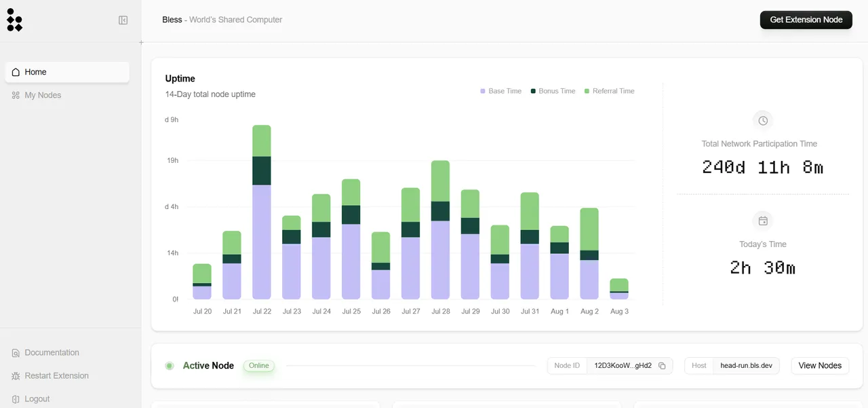This screenshot has width=868, height=408.
Task: Click the clock icon above participation time
Action: pos(763,121)
